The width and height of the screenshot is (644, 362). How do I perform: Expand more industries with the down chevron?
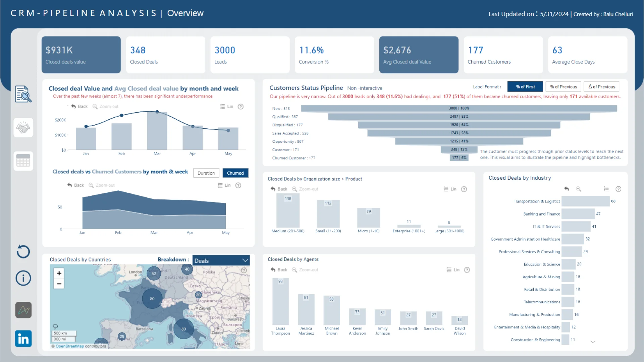pos(593,342)
